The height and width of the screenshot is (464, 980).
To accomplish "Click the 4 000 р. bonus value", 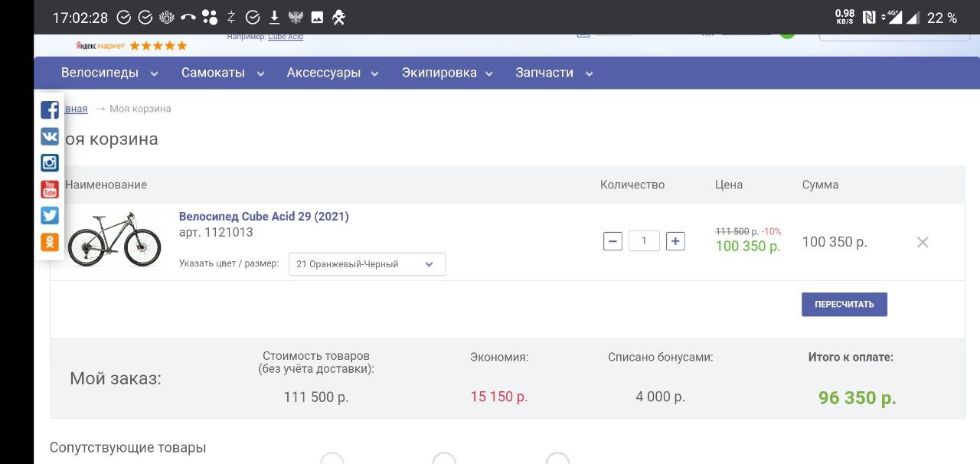I will pyautogui.click(x=661, y=397).
